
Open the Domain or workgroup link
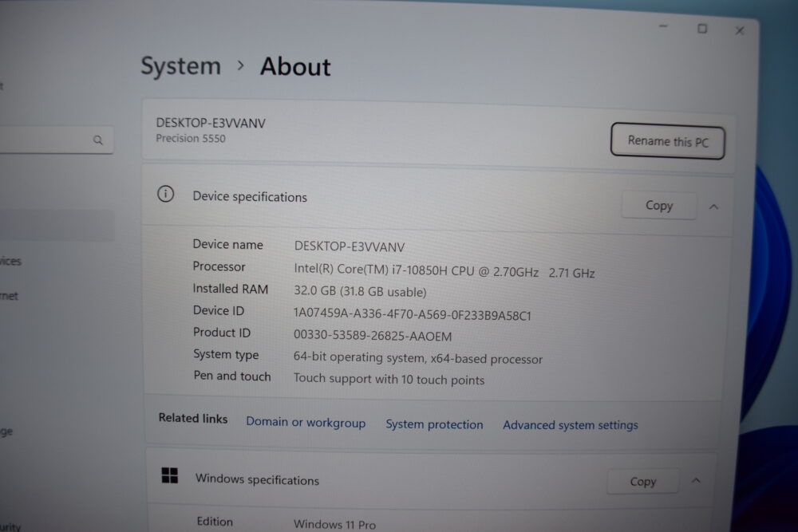coord(306,422)
